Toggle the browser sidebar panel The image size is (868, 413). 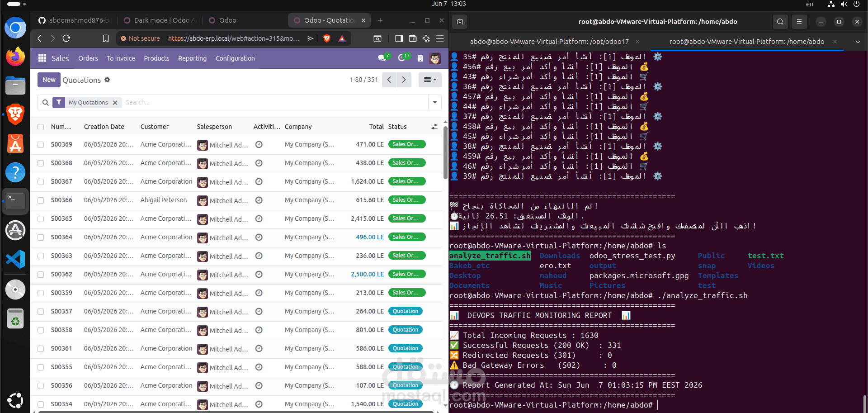pos(399,38)
